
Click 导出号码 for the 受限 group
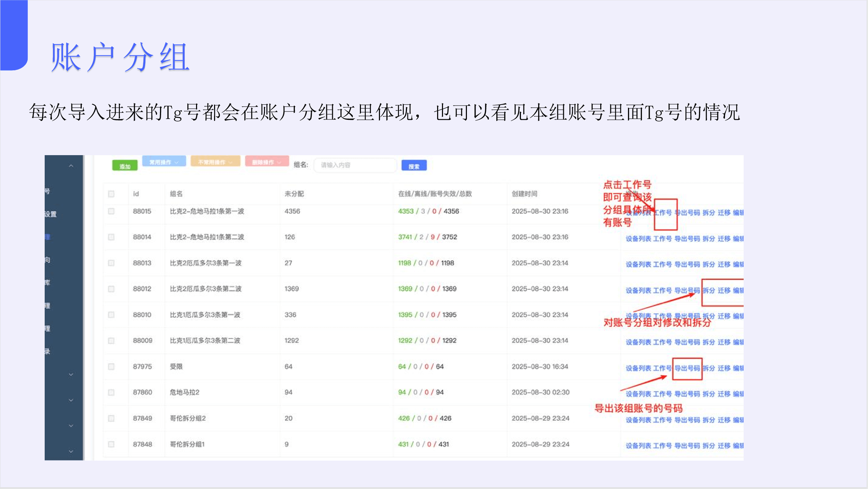(x=688, y=367)
